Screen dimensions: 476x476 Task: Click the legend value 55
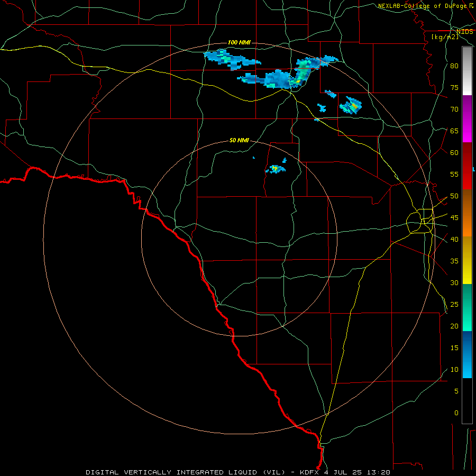(x=454, y=174)
